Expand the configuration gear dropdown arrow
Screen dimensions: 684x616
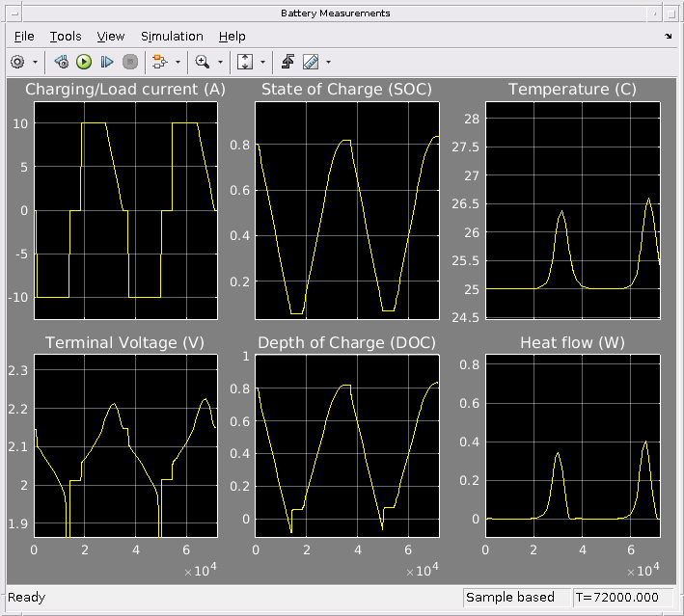click(36, 62)
